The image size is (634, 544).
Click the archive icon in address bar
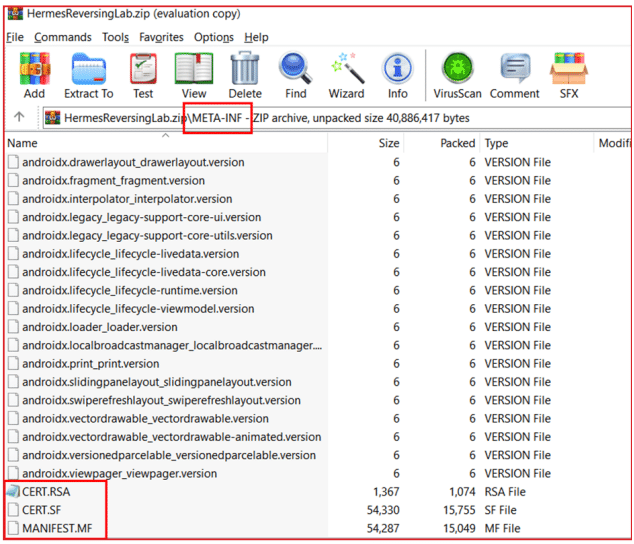coord(53,118)
